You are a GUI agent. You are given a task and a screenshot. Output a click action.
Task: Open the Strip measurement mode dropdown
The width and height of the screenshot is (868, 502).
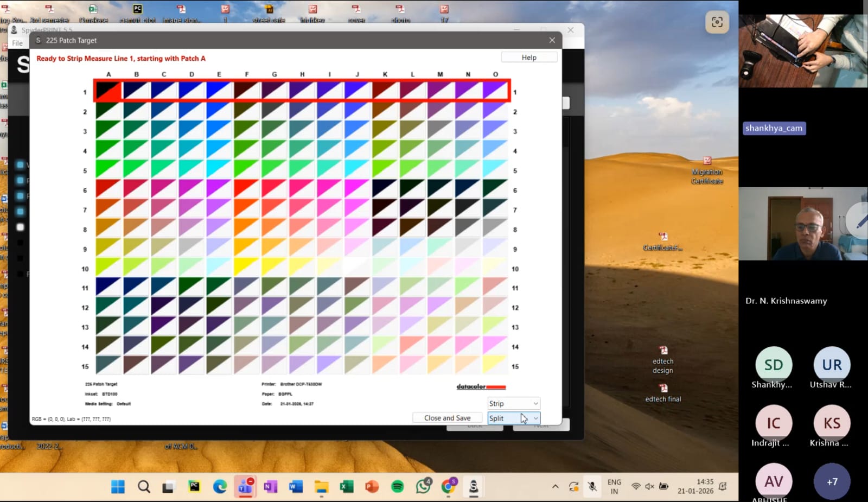(513, 404)
